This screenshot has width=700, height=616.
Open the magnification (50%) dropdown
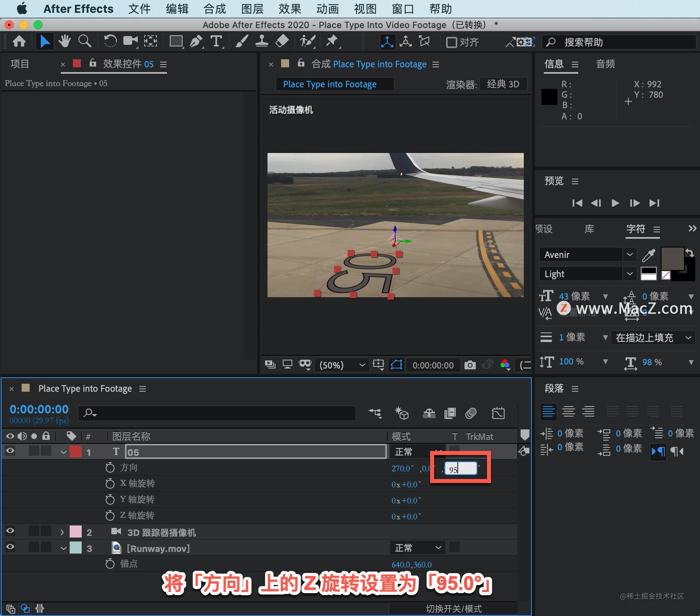[x=342, y=365]
